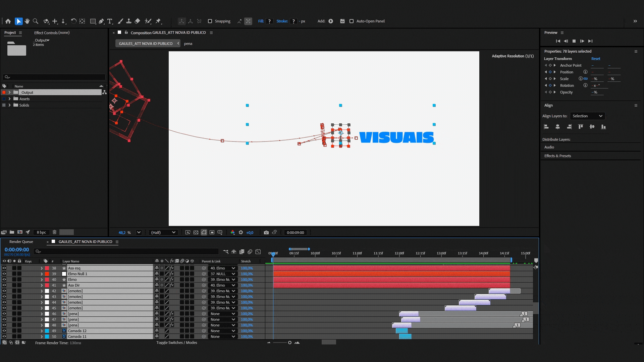Expand the Assets folder

coord(9,99)
